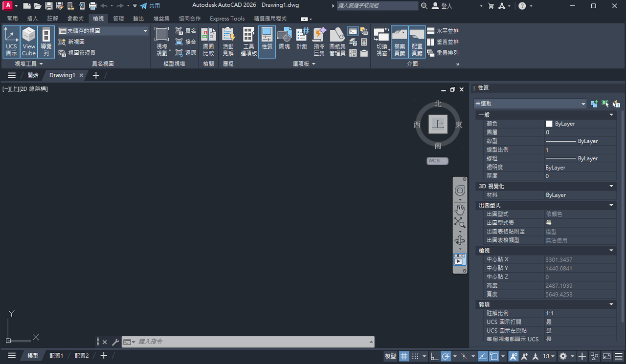Click the 性質 properties palette icon

(x=267, y=42)
